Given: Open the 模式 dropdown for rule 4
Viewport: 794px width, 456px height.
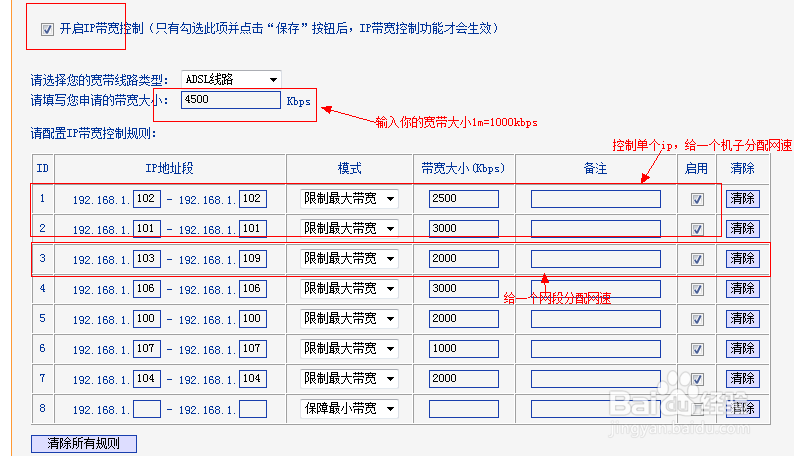Looking at the screenshot, I should point(349,288).
